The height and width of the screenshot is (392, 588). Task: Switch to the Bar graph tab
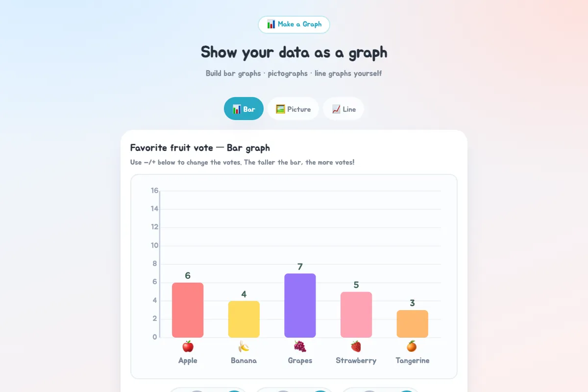244,109
